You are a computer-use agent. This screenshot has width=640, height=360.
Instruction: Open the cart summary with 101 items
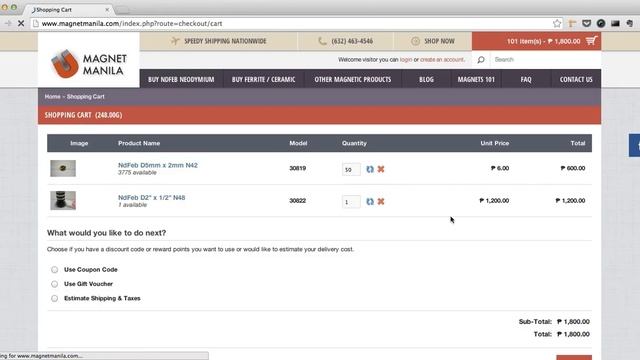click(536, 41)
